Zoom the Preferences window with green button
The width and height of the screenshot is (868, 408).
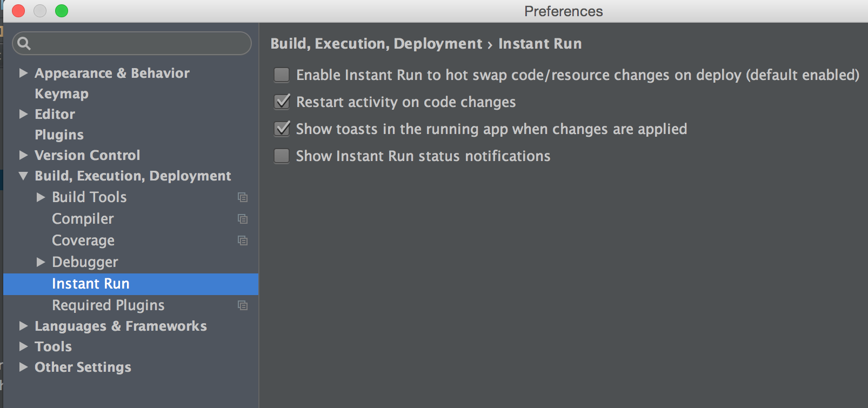62,11
